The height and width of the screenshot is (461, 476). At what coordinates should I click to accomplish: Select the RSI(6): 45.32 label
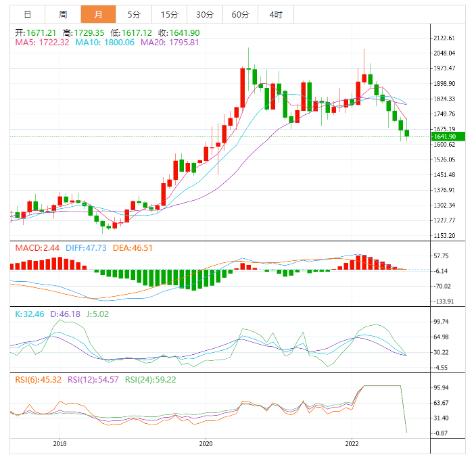(37, 380)
